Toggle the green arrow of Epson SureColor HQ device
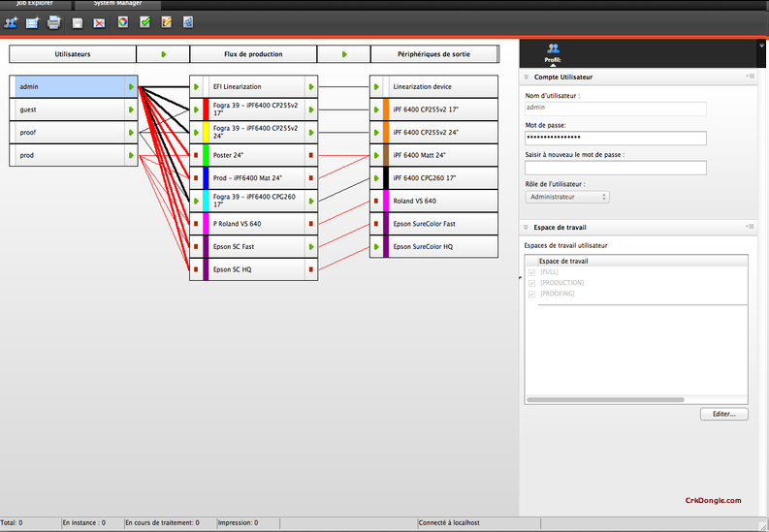 click(376, 247)
